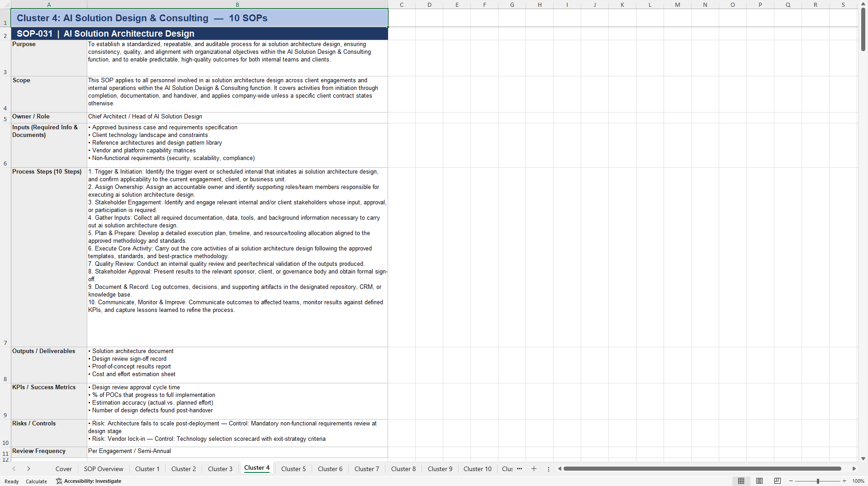Click the vertical scrollbar down arrow
The width and height of the screenshot is (868, 486).
pyautogui.click(x=863, y=458)
